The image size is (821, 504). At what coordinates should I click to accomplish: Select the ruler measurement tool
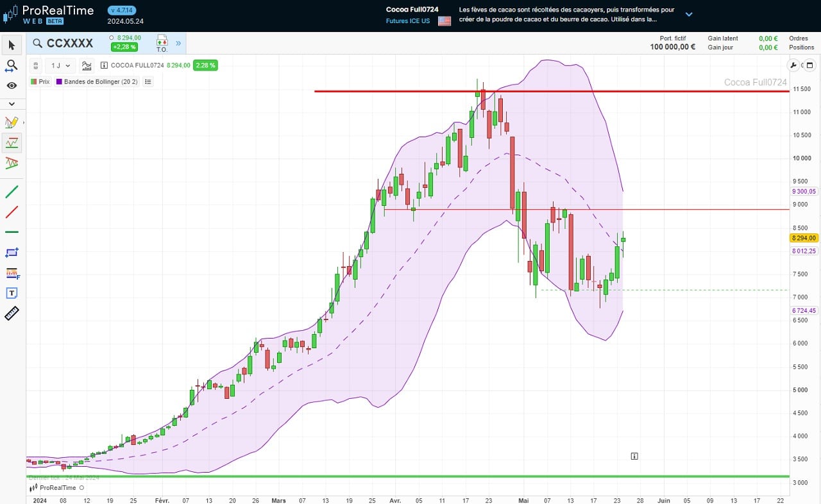[12, 314]
